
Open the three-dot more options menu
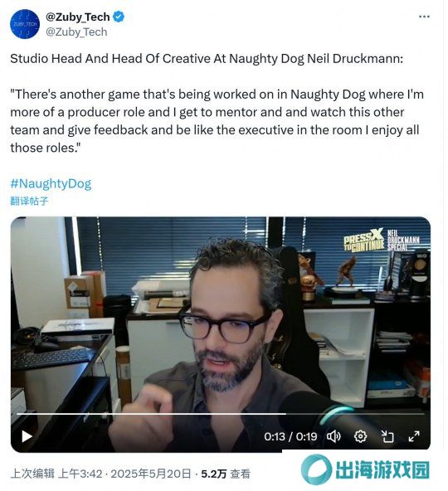click(424, 17)
